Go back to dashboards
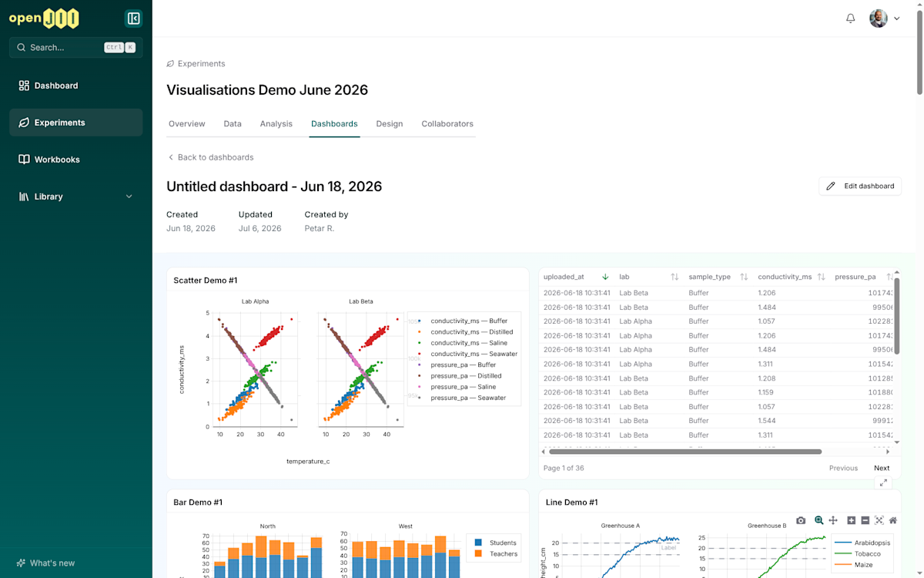The width and height of the screenshot is (924, 578). pyautogui.click(x=210, y=157)
